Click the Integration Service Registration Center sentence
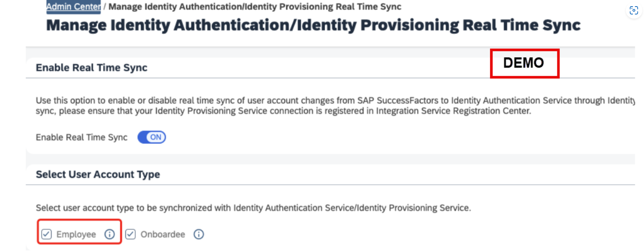Viewport: 644px width, 251px height. (x=282, y=111)
